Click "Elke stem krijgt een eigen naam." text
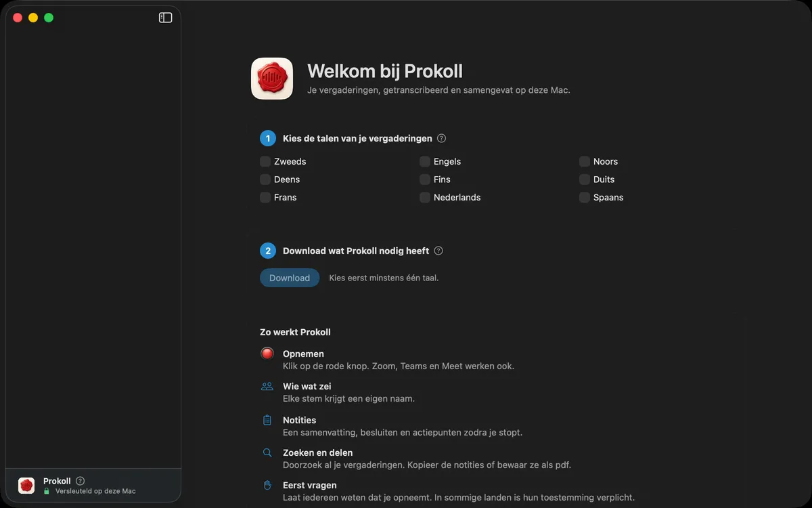This screenshot has width=812, height=508. [349, 398]
